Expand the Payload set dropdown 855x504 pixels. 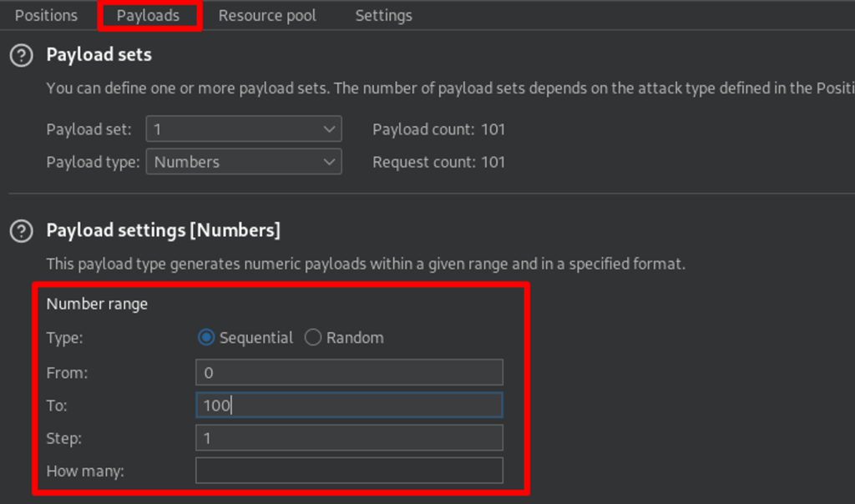click(244, 129)
